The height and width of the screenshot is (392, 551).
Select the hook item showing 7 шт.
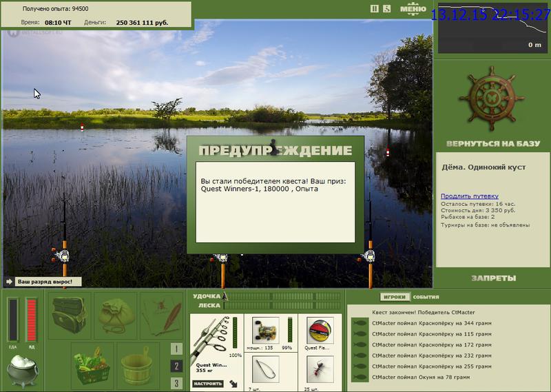click(x=266, y=369)
